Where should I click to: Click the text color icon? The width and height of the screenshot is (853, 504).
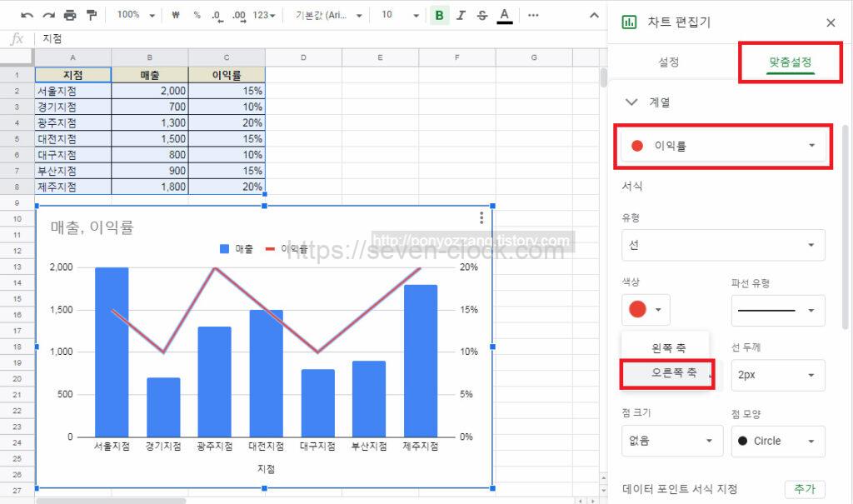(504, 15)
